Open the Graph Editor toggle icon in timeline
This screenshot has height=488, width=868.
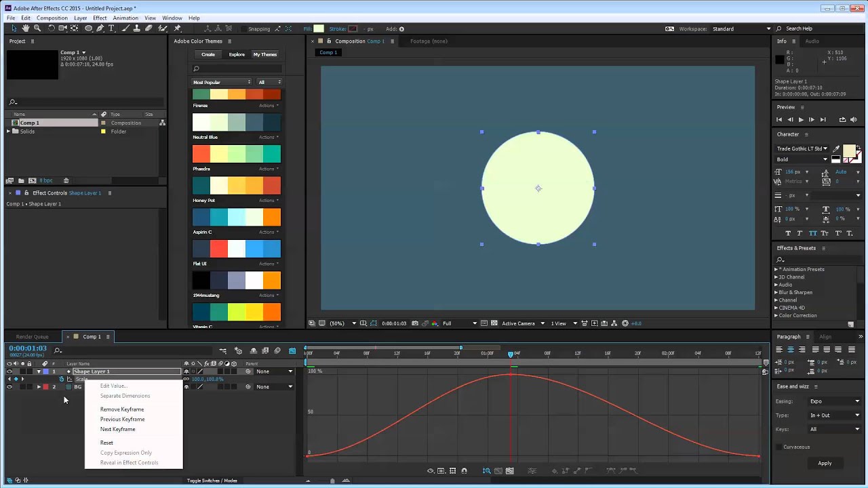292,350
